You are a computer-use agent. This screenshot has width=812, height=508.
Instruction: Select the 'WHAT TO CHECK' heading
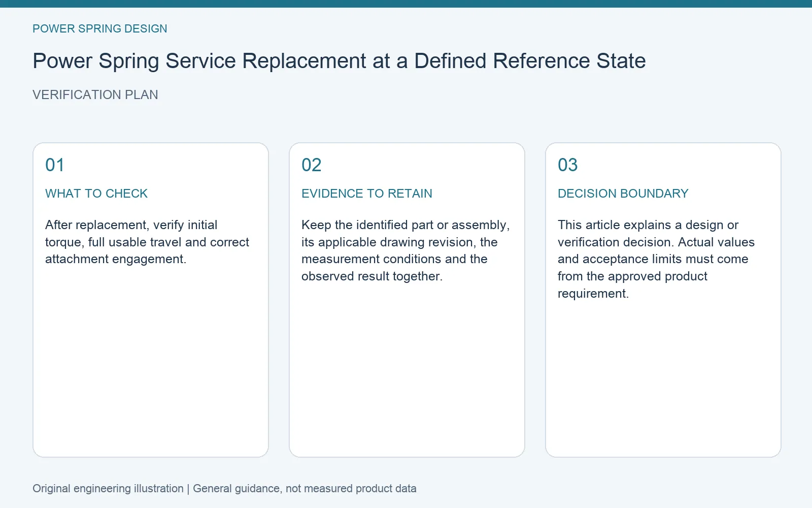click(x=96, y=194)
